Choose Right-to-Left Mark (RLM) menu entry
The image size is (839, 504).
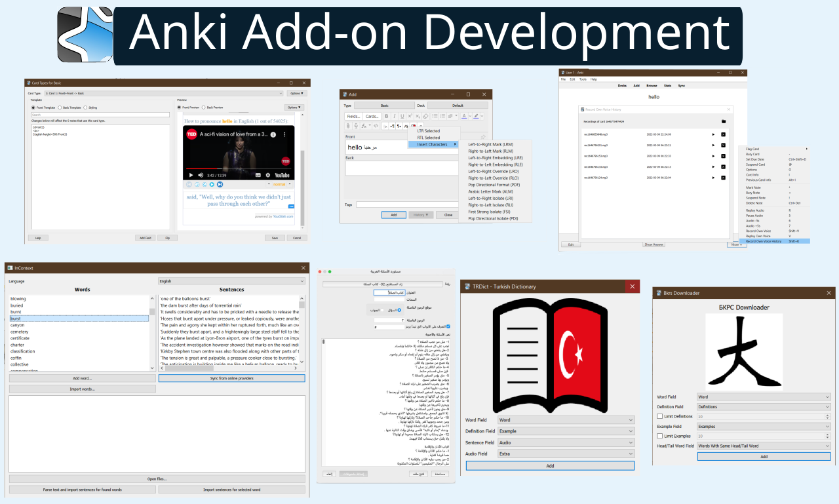point(491,151)
